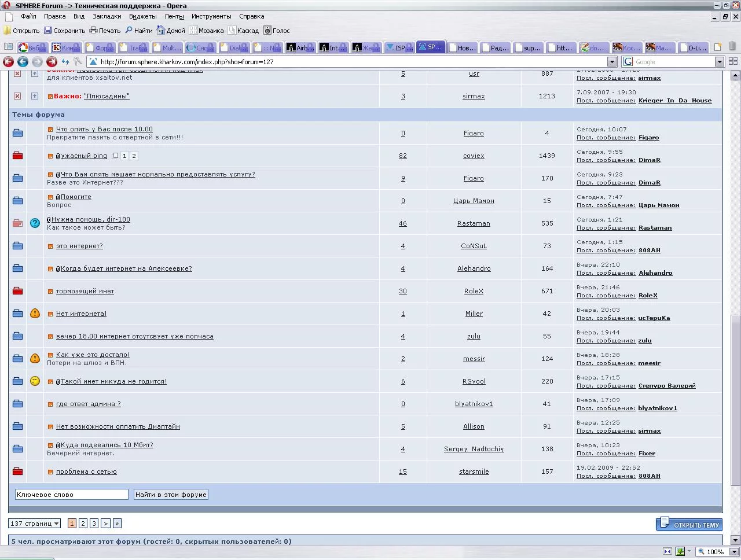741x560 pixels.
Task: Open the Закладки (Bookmarks) menu
Action: click(x=107, y=16)
